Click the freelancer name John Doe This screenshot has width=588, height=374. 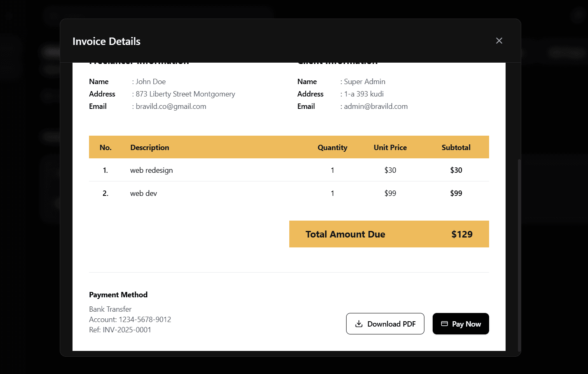coord(150,82)
